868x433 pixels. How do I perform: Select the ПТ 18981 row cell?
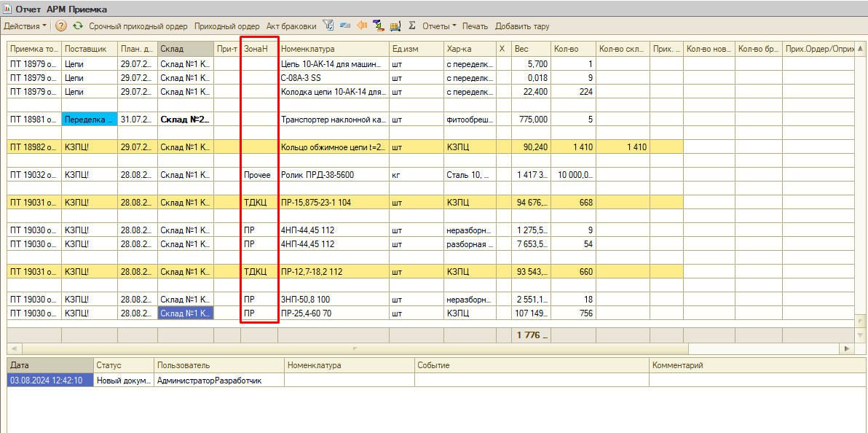pos(34,120)
